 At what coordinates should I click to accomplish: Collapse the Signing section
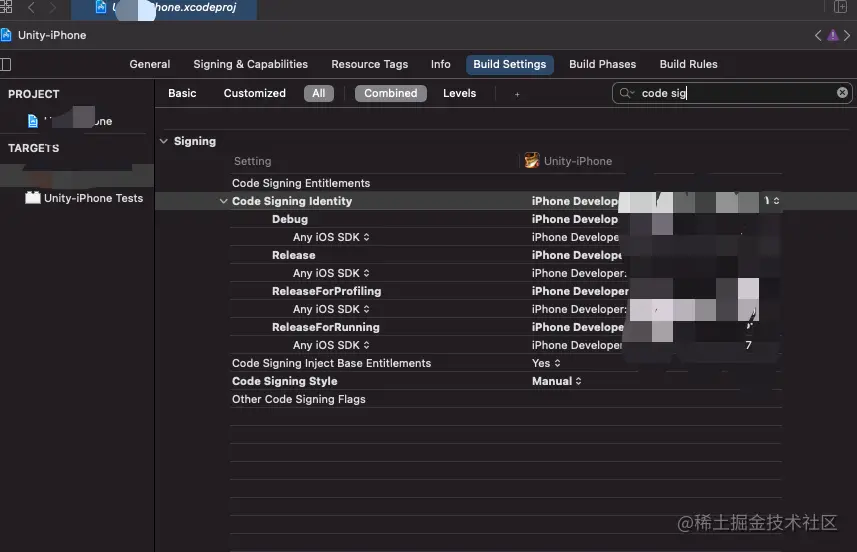point(163,141)
